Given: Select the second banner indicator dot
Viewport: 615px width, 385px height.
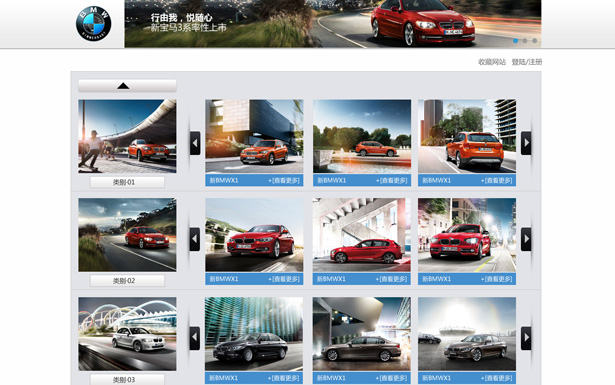Looking at the screenshot, I should coord(525,40).
